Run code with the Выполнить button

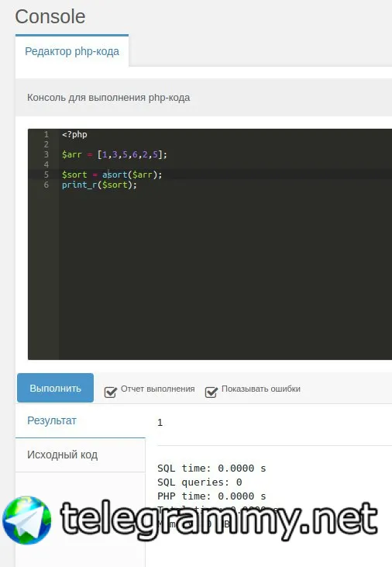(x=55, y=388)
